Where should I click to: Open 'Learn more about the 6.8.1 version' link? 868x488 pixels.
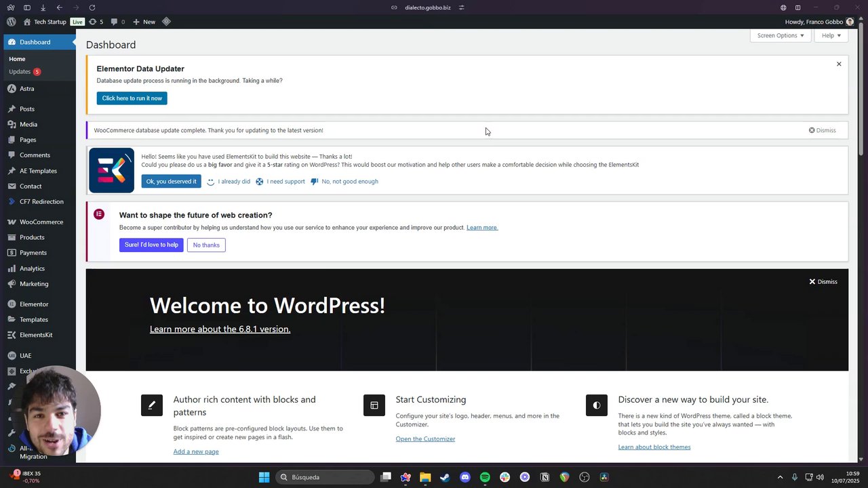pyautogui.click(x=220, y=329)
